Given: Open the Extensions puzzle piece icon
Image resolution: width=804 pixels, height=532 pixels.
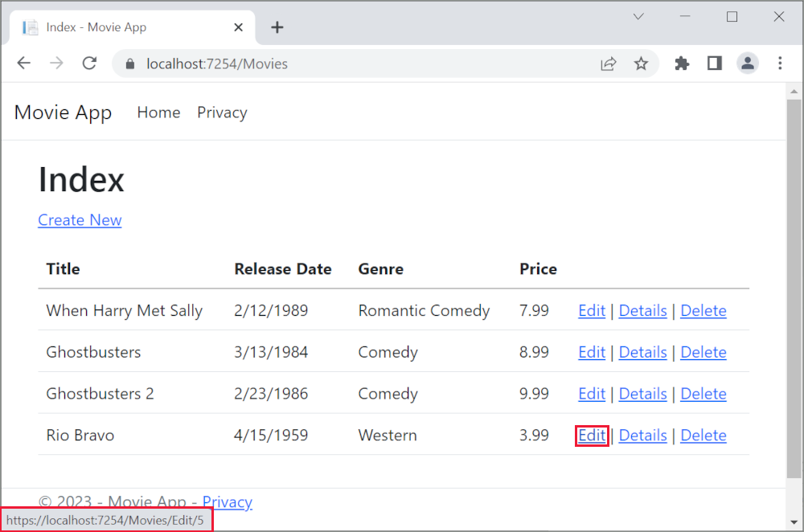Looking at the screenshot, I should point(682,63).
